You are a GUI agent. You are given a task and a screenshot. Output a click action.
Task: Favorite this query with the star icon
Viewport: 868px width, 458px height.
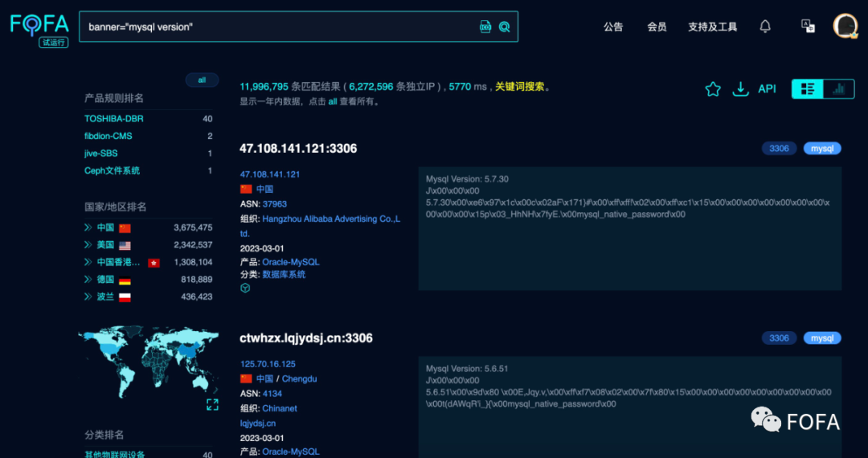coord(713,89)
